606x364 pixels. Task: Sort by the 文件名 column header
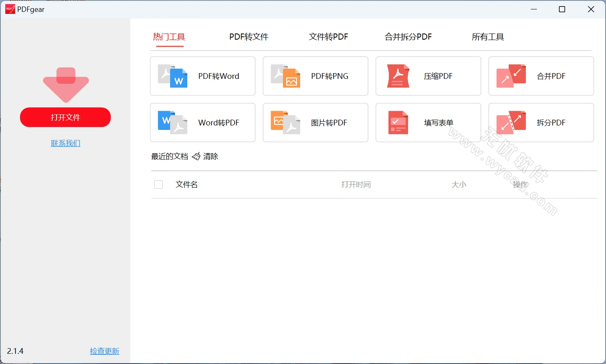pyautogui.click(x=186, y=184)
